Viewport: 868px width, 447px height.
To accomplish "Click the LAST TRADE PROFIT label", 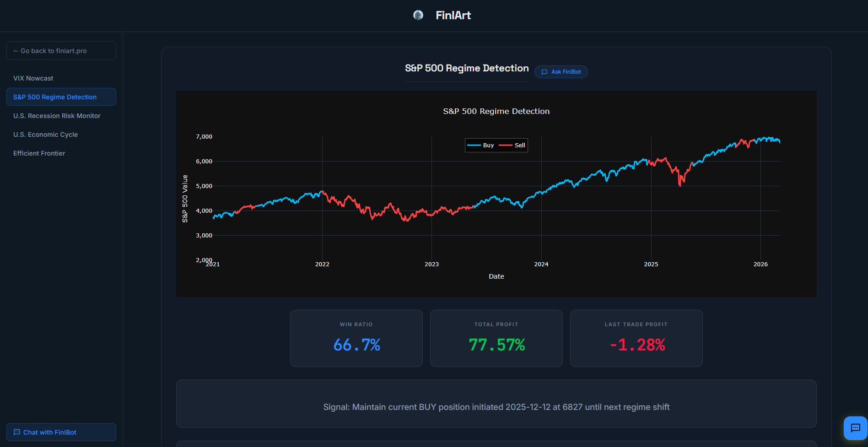I will pos(636,324).
